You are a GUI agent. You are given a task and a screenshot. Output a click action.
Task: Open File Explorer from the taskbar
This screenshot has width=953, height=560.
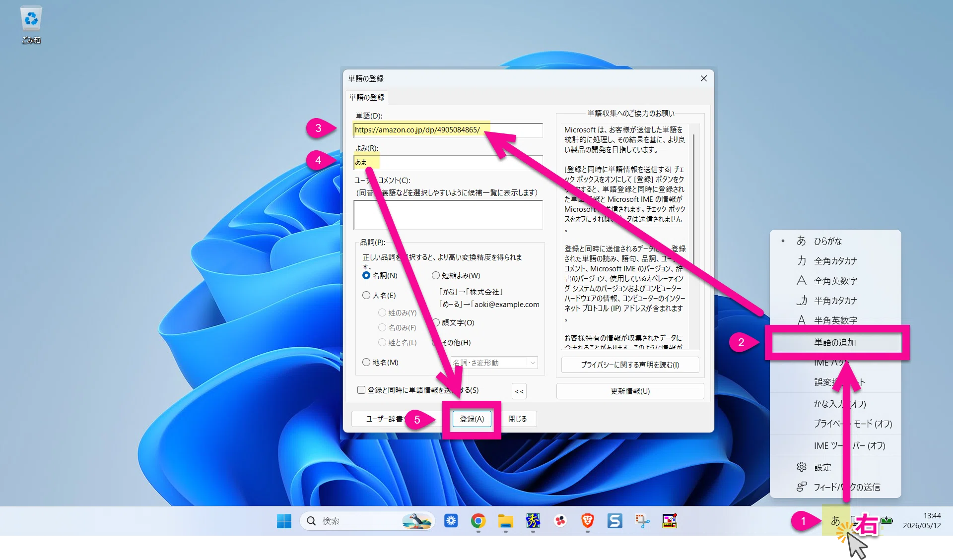click(505, 521)
